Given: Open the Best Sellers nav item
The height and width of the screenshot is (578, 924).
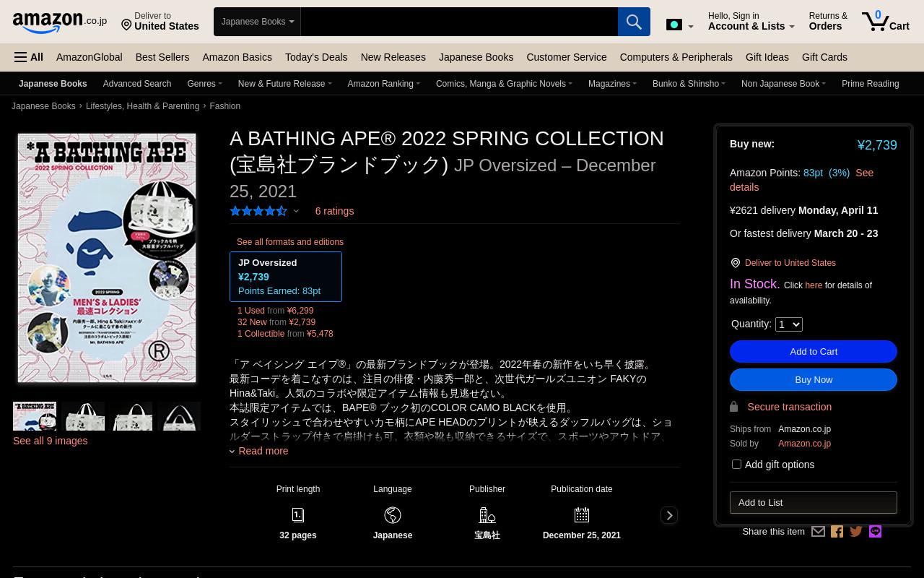Looking at the screenshot, I should pos(162,57).
